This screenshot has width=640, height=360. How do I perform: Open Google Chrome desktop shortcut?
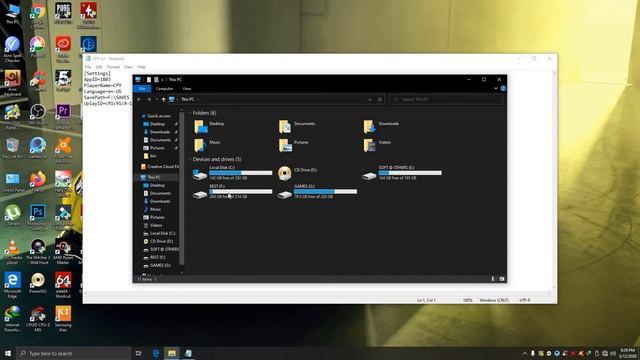point(38,14)
